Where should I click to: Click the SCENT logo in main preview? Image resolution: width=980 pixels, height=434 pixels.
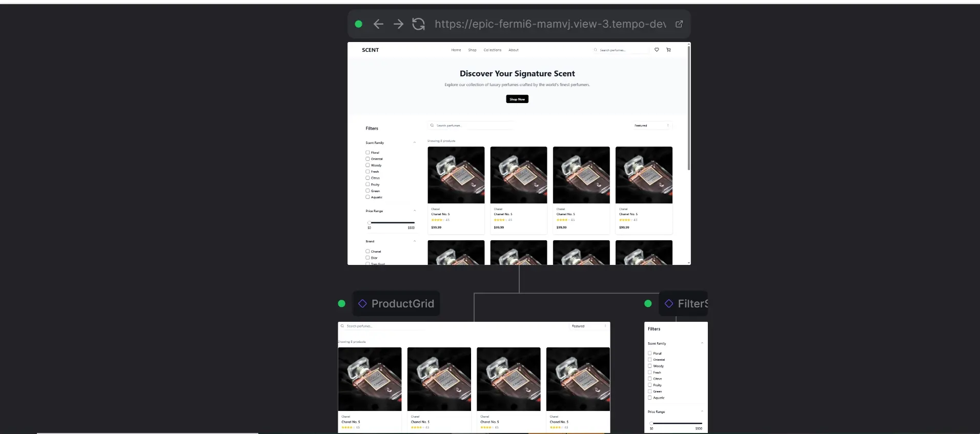[x=370, y=50]
